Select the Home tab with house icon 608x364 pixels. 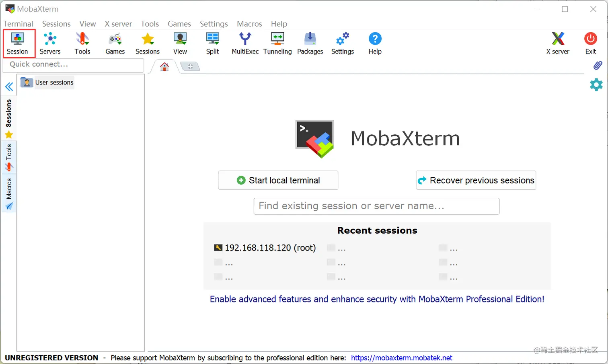coord(164,66)
